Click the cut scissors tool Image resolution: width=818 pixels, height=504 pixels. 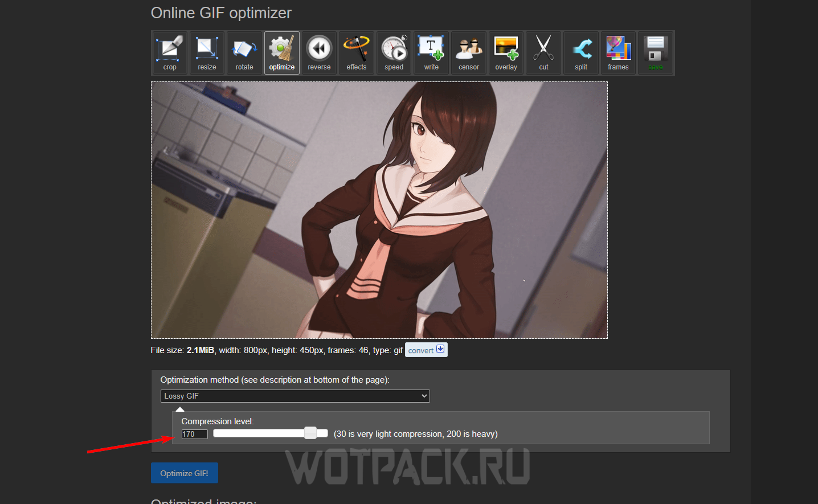tap(543, 53)
